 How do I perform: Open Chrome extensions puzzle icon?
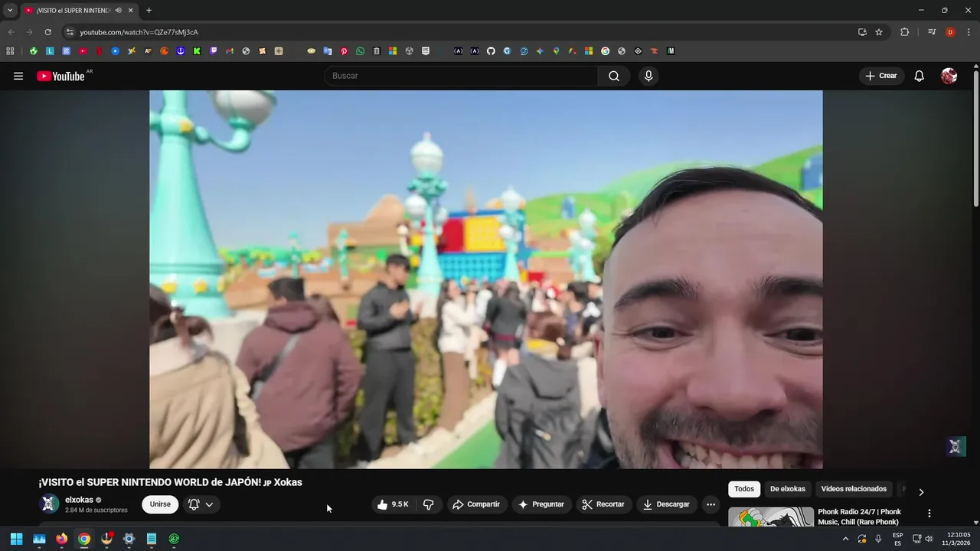pos(905,32)
